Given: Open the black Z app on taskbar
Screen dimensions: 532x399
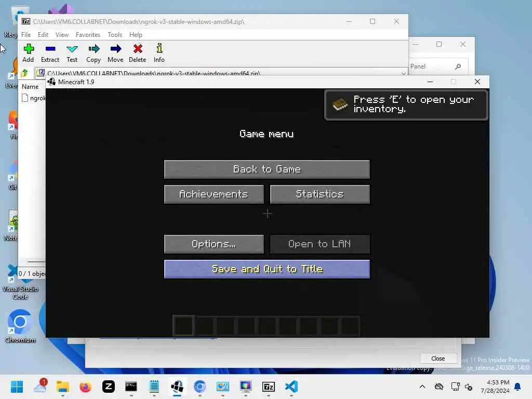Looking at the screenshot, I should point(109,387).
